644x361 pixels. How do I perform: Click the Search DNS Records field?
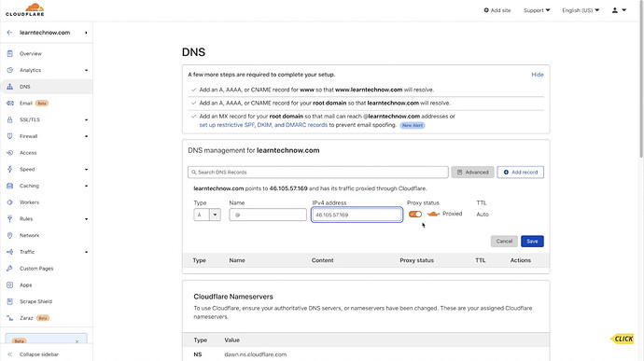(x=318, y=172)
